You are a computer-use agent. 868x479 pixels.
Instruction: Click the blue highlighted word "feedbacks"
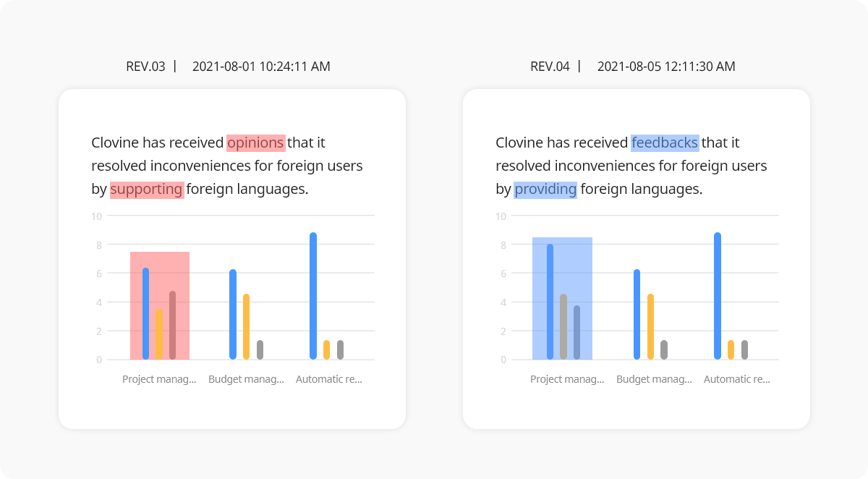(x=665, y=143)
